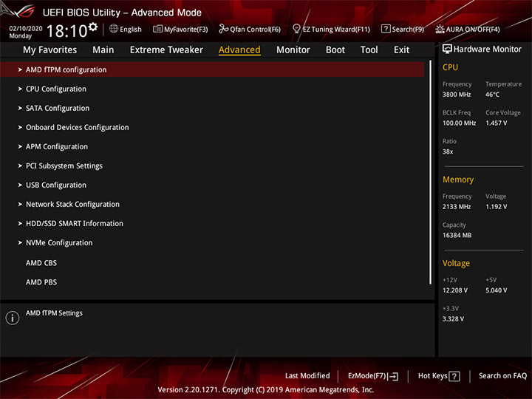This screenshot has height=399, width=532.
Task: Open MyFavorite(F3) label
Action: 186,30
